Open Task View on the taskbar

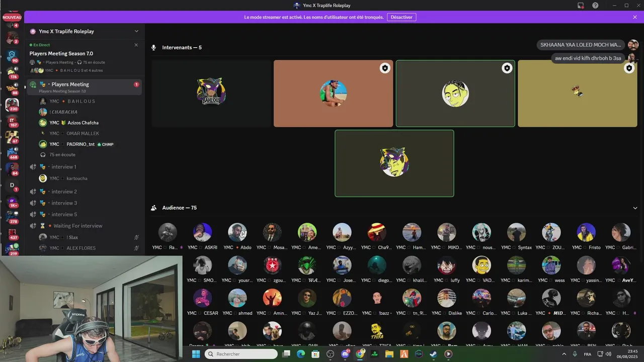286,354
